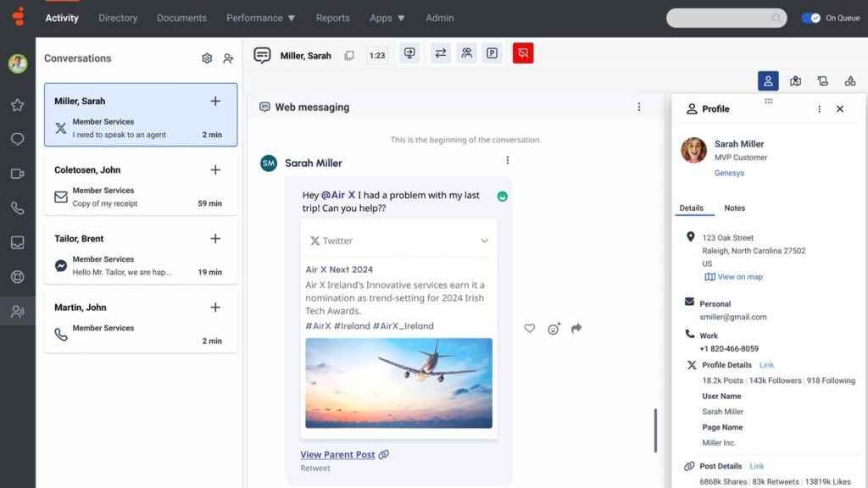Expand the Performance dropdown menu
This screenshot has width=868, height=488.
click(x=260, y=18)
